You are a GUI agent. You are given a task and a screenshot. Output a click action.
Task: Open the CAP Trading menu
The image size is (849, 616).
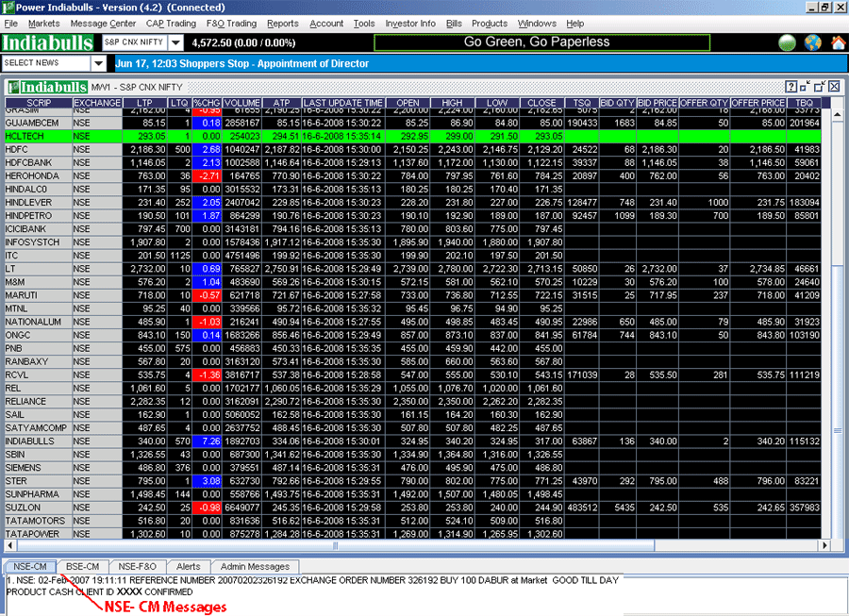coord(171,24)
